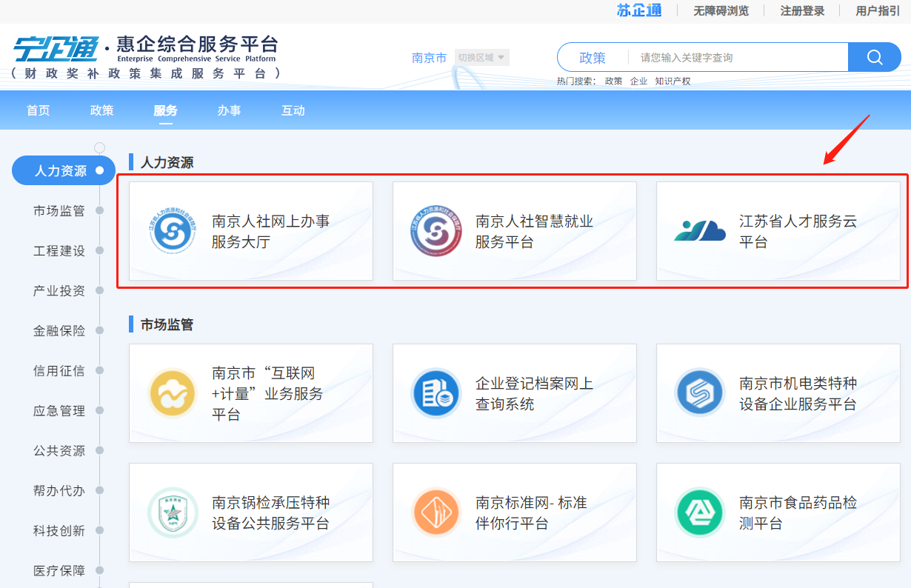Open 南京人社网上办事服务大厅 card title
Screen dimensions: 911x588
point(271,231)
